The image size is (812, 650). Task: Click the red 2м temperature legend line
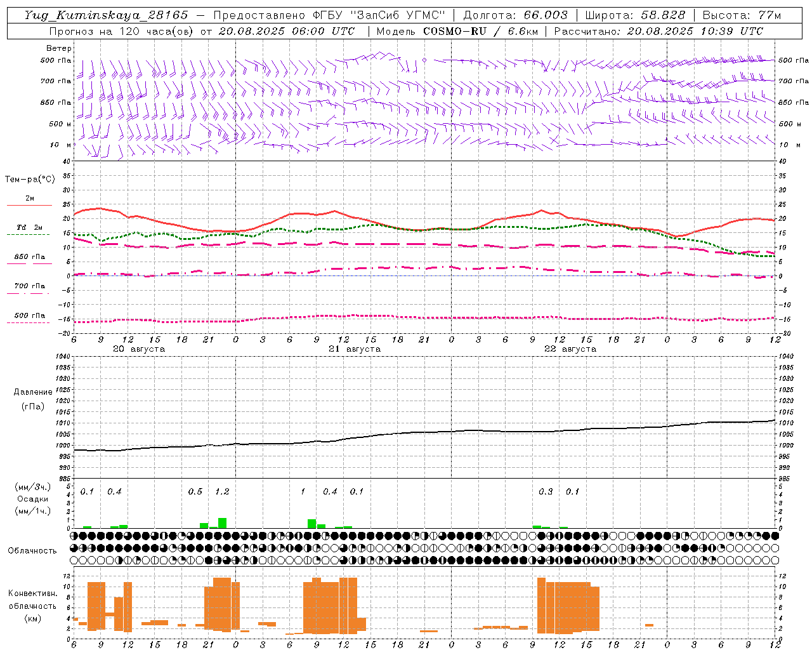click(29, 205)
